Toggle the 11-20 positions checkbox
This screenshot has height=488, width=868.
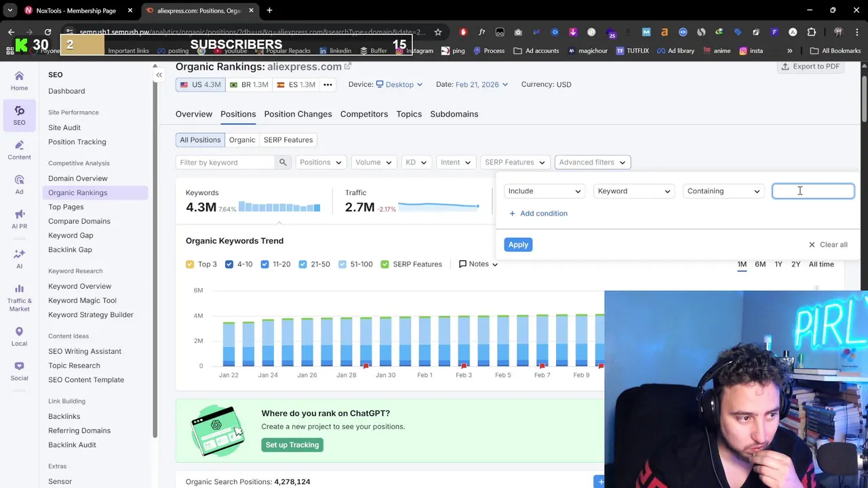[265, 264]
